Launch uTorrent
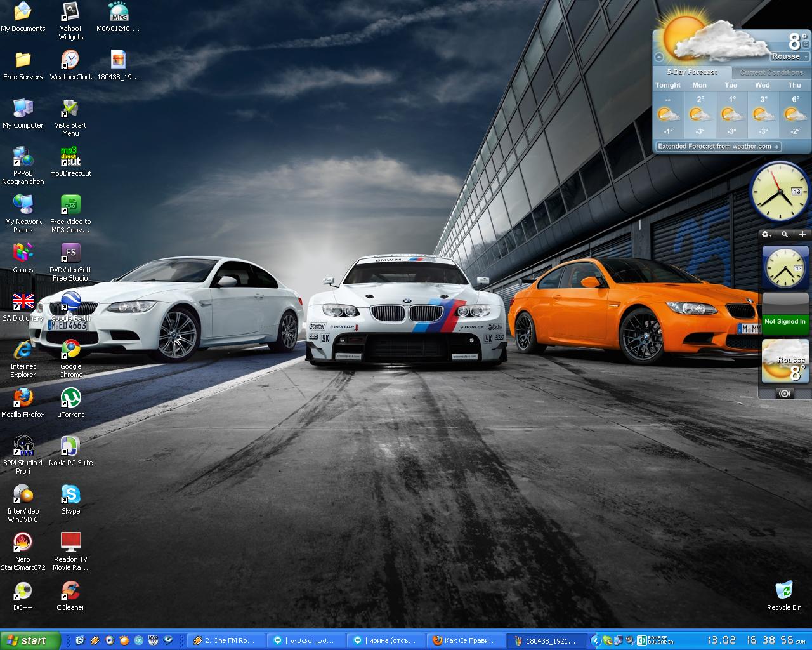Image resolution: width=812 pixels, height=650 pixels. (x=70, y=403)
